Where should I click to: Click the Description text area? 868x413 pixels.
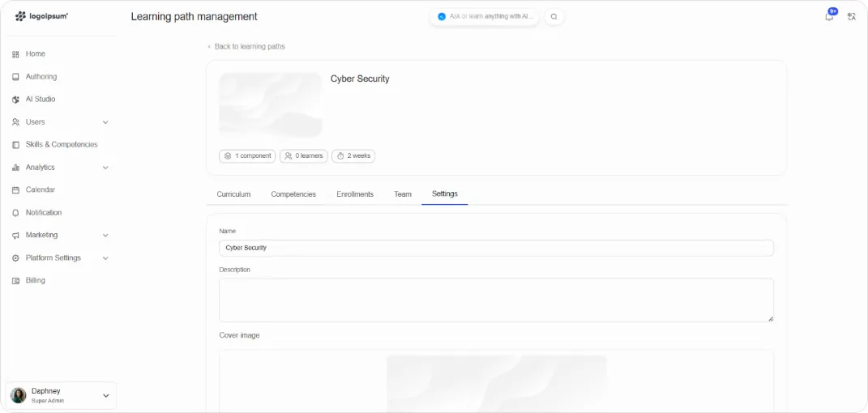coord(496,300)
